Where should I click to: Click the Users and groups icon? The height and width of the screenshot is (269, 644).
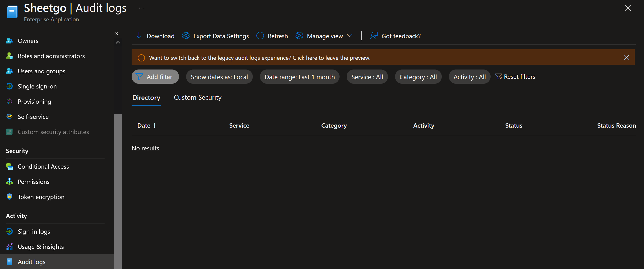[x=9, y=71]
